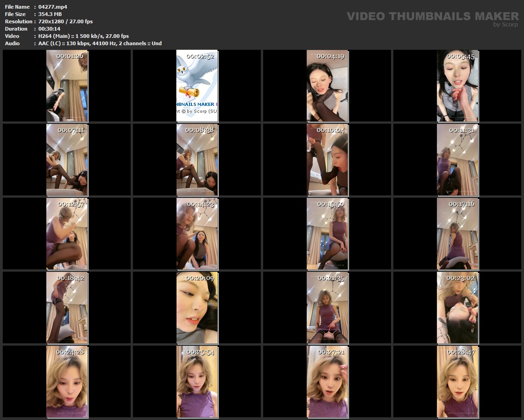Image resolution: width=524 pixels, height=420 pixels.
Task: Click the VIDEO THUMBNAILS MAKER watermark title
Action: 432,16
